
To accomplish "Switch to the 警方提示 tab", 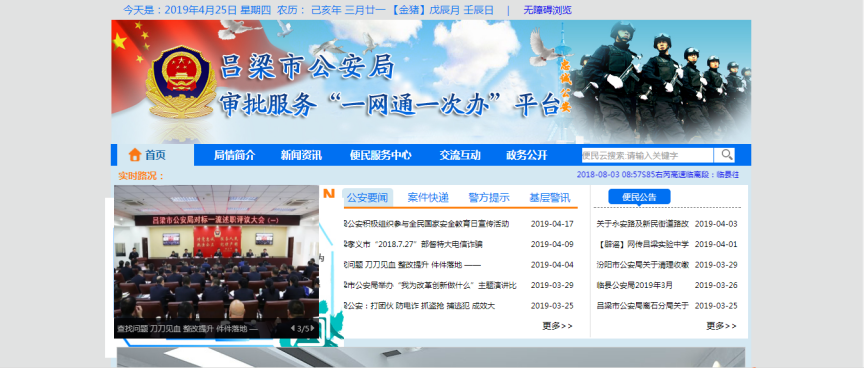I will tap(489, 198).
